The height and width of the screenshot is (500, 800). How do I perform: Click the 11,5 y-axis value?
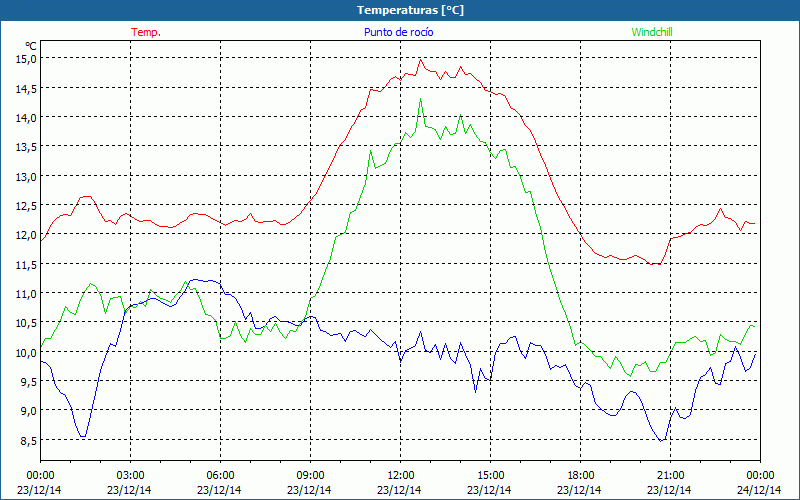point(27,264)
